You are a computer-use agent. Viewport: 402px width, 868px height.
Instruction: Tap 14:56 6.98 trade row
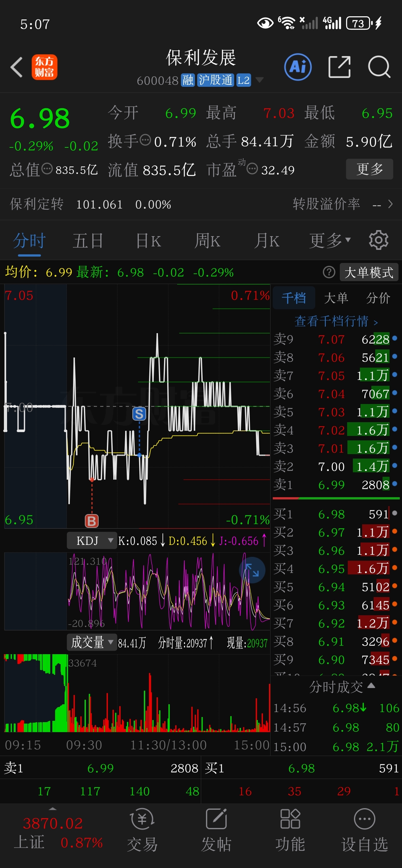336,707
